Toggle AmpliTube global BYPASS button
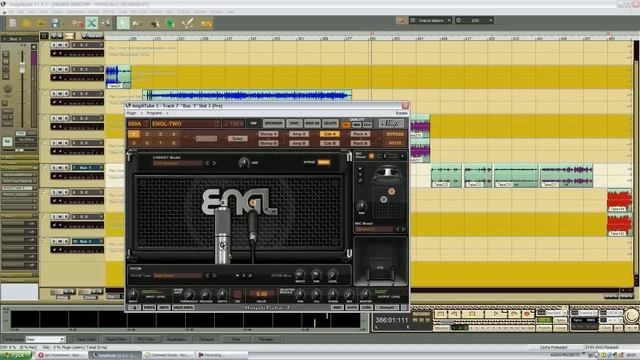The image size is (640, 360). [x=395, y=134]
